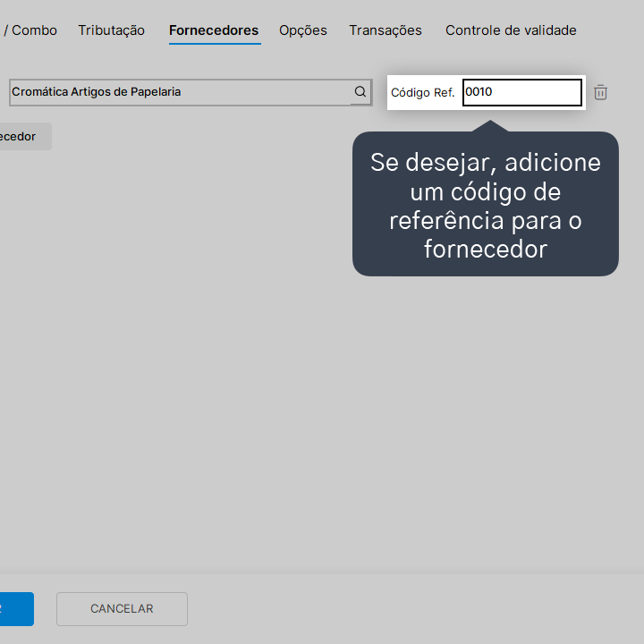Go to the Transações tab
Viewport: 644px width, 644px height.
(x=386, y=30)
